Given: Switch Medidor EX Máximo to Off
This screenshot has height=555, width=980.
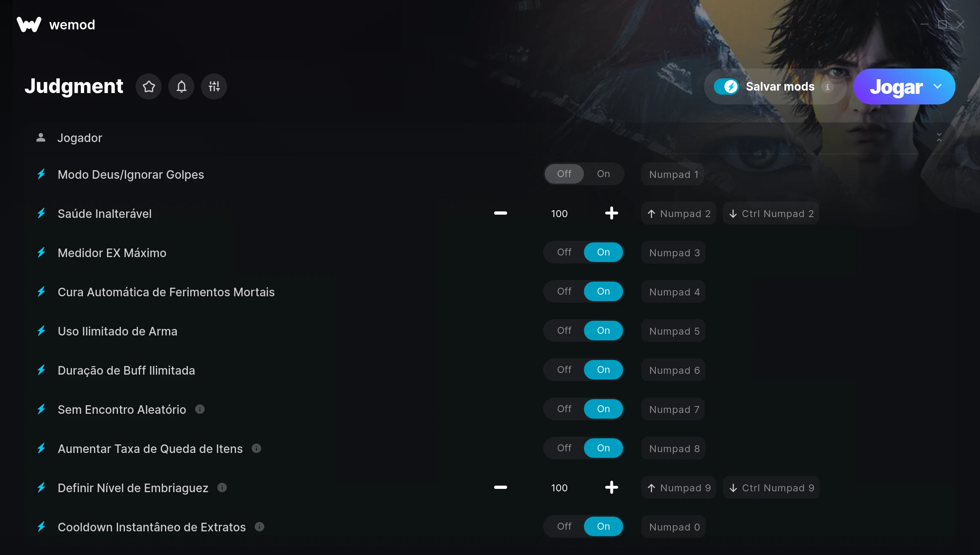Looking at the screenshot, I should point(564,252).
